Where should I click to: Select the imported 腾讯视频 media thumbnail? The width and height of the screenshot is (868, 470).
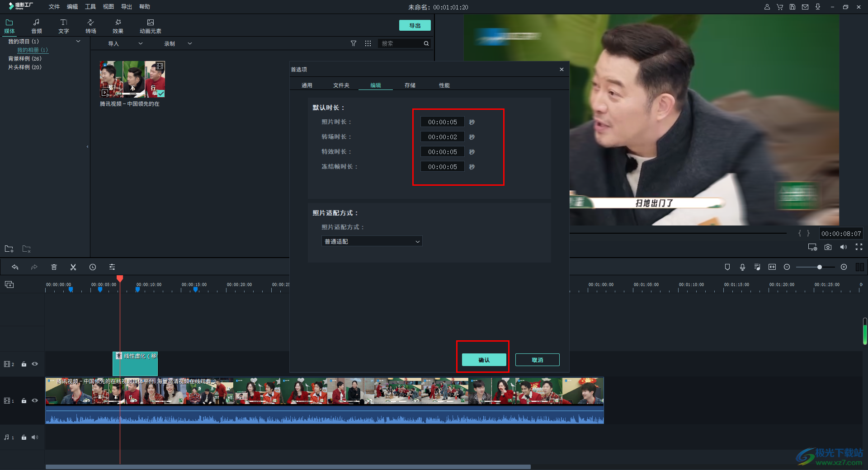click(132, 79)
